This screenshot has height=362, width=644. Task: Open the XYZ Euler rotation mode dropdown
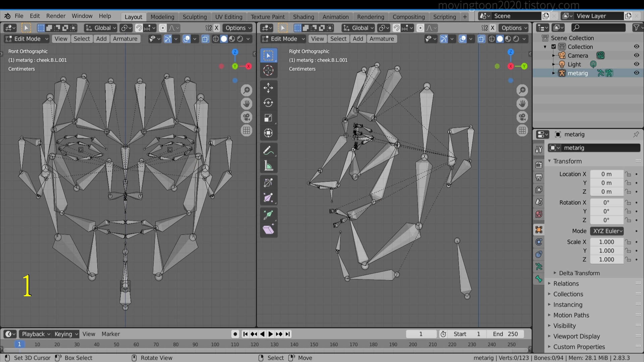[x=607, y=231]
